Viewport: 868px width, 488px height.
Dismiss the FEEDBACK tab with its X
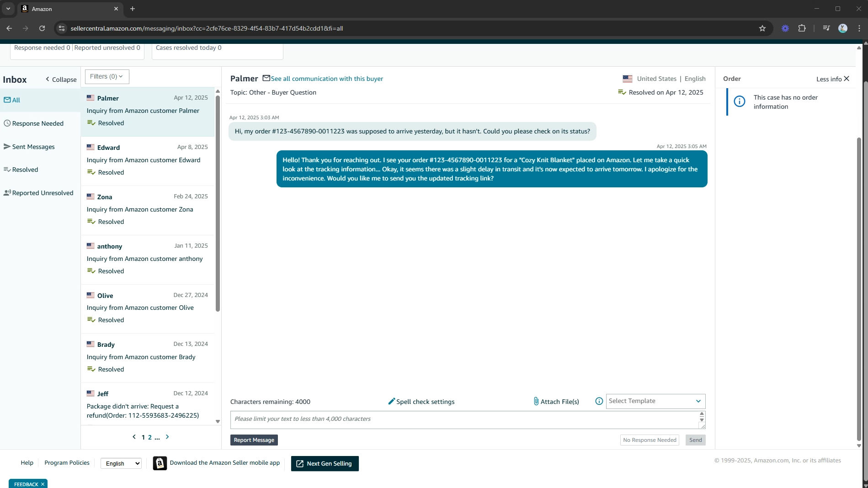(x=43, y=484)
